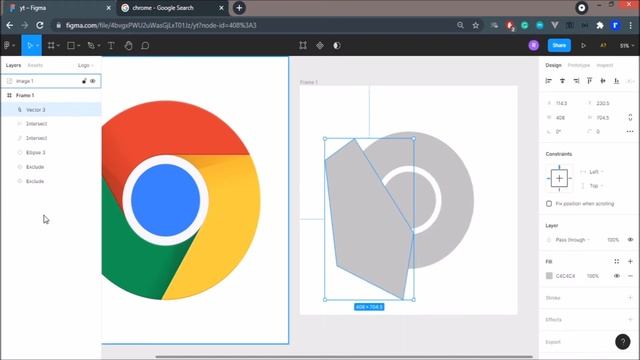Open the help question-mark button
This screenshot has width=640, height=360.
(x=622, y=342)
